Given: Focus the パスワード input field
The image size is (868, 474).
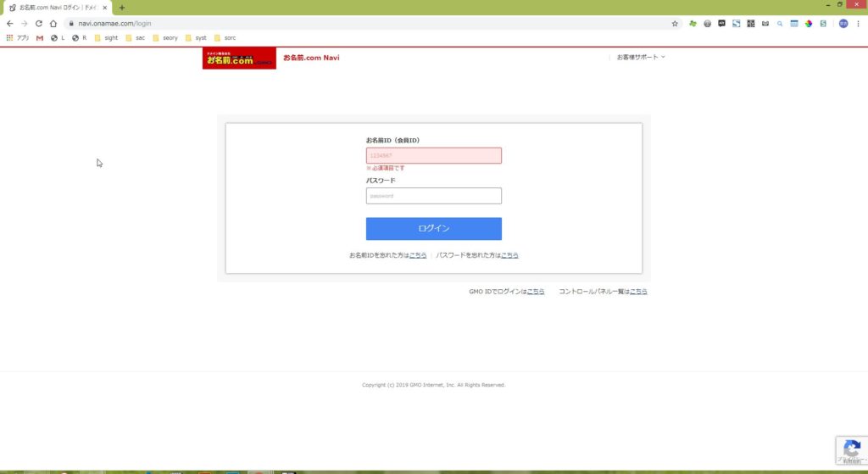Looking at the screenshot, I should click(433, 196).
